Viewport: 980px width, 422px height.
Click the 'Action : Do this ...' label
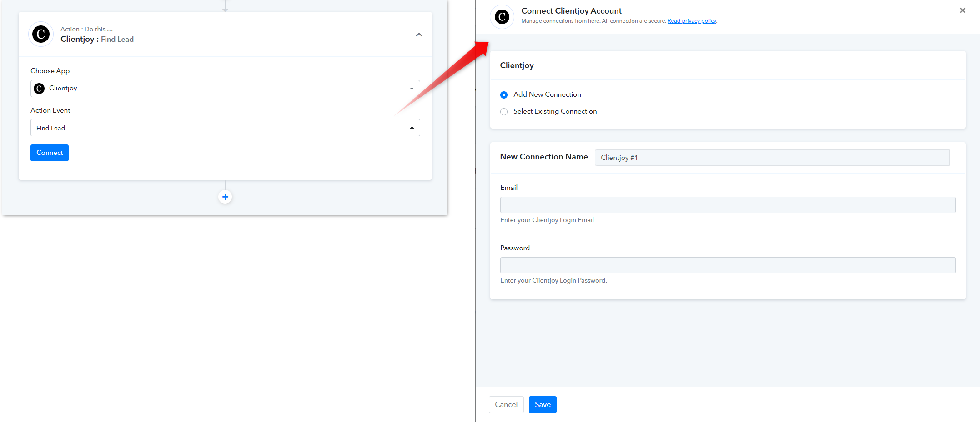pyautogui.click(x=86, y=29)
